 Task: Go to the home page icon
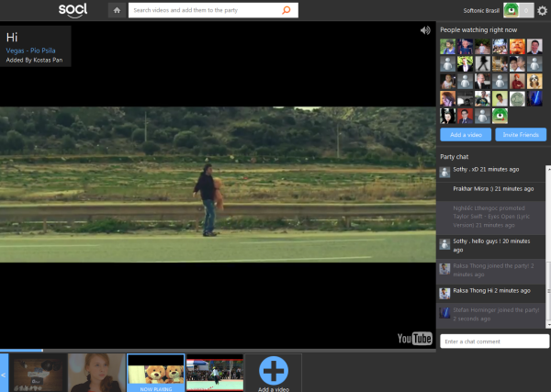coord(117,11)
